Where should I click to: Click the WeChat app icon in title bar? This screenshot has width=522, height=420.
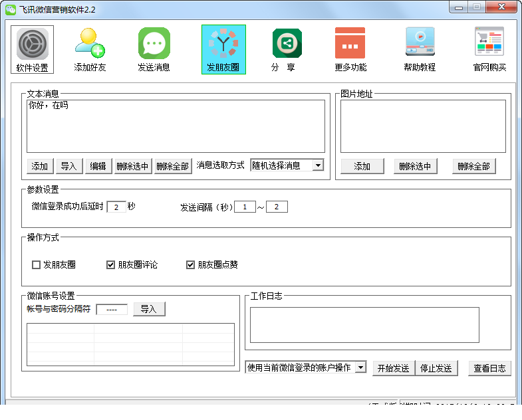click(11, 9)
